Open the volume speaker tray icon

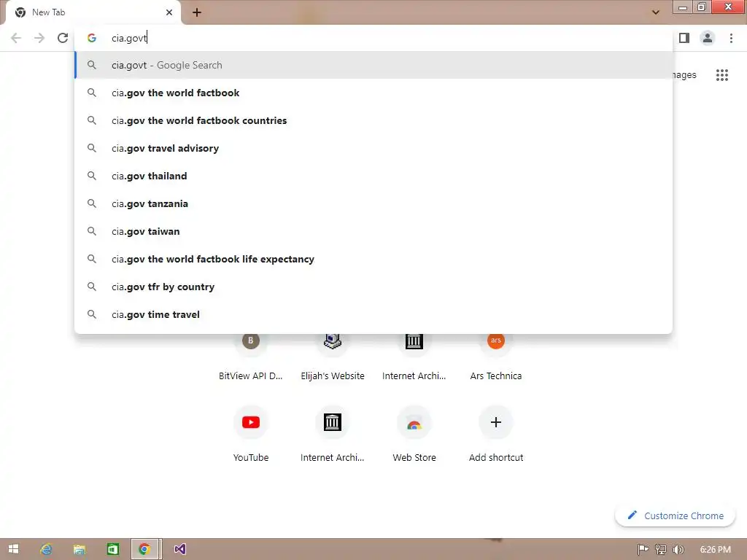[678, 550]
